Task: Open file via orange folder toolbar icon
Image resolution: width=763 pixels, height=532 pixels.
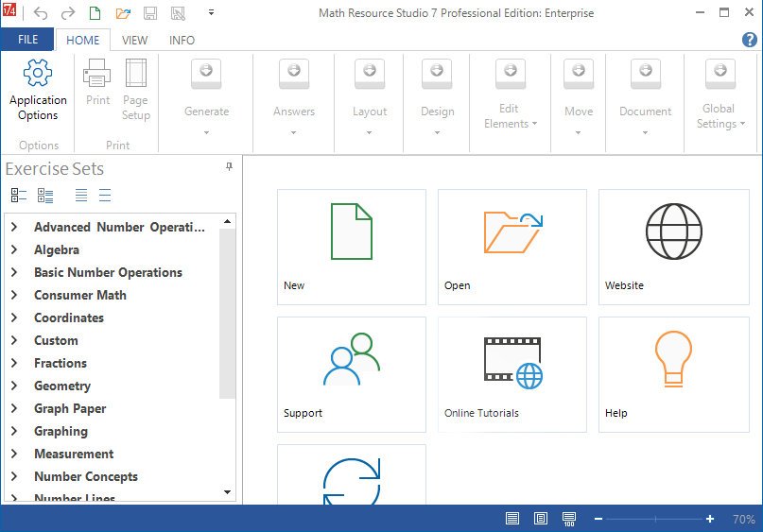Action: coord(123,13)
